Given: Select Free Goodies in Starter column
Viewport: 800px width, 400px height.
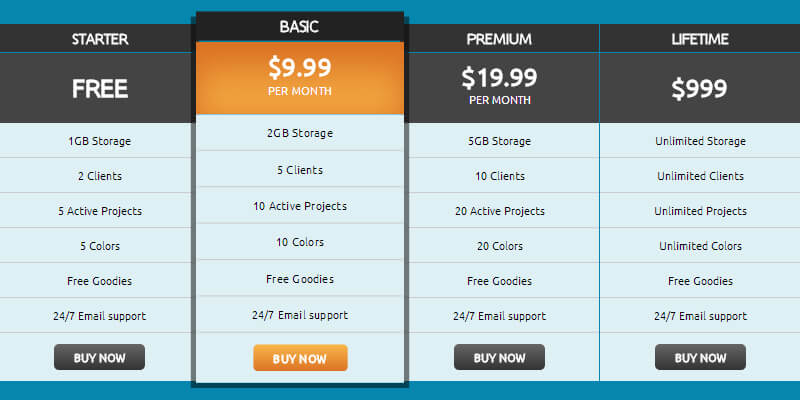Looking at the screenshot, I should (x=99, y=281).
